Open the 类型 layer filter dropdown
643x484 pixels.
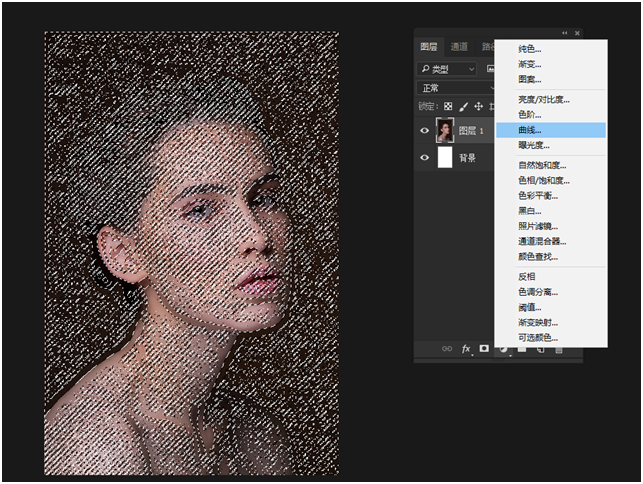pyautogui.click(x=447, y=69)
